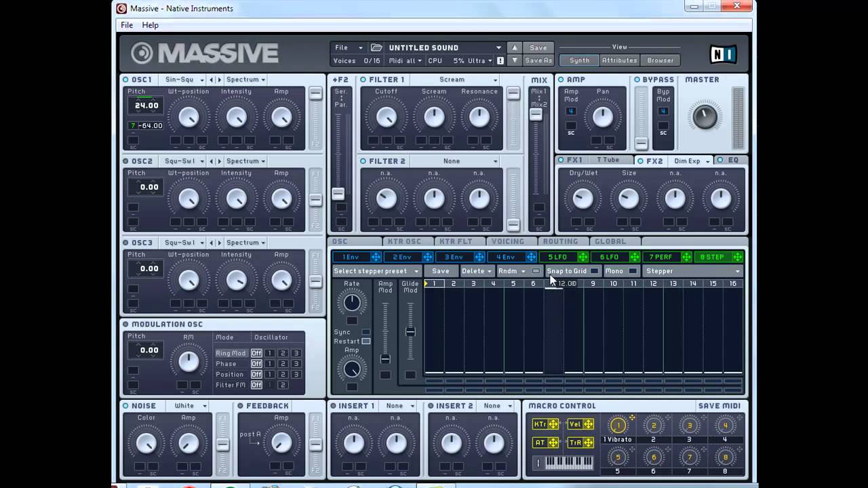Click the OSC1 next wavetable arrow

[219, 79]
